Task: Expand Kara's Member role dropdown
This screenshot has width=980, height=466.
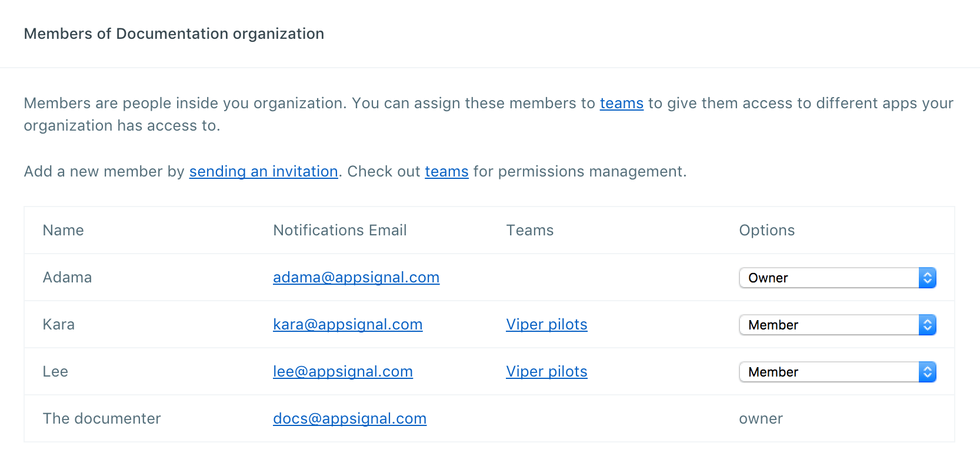Action: [837, 325]
